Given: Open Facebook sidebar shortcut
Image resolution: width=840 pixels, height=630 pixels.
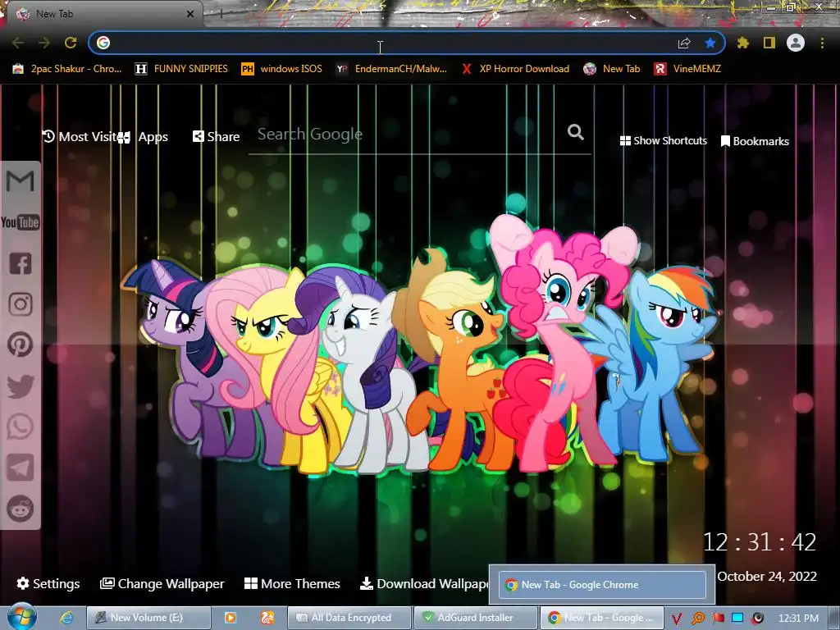Looking at the screenshot, I should 21,263.
